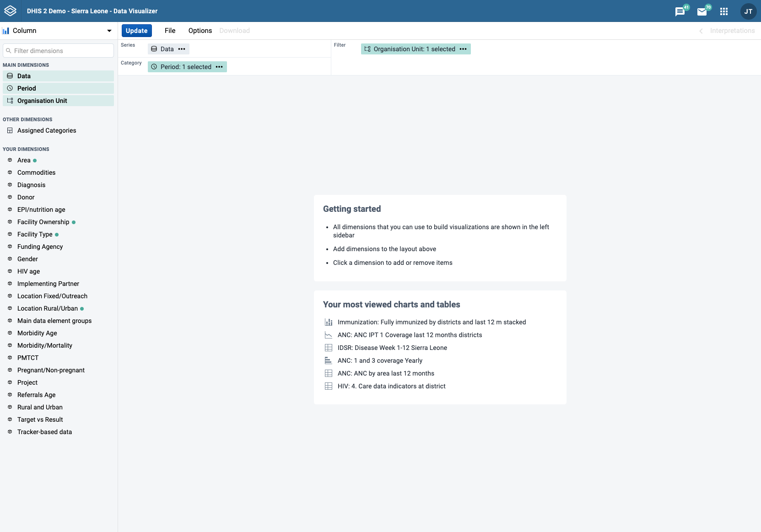Click the DHIS2 logo icon
This screenshot has height=532, width=761.
(11, 11)
